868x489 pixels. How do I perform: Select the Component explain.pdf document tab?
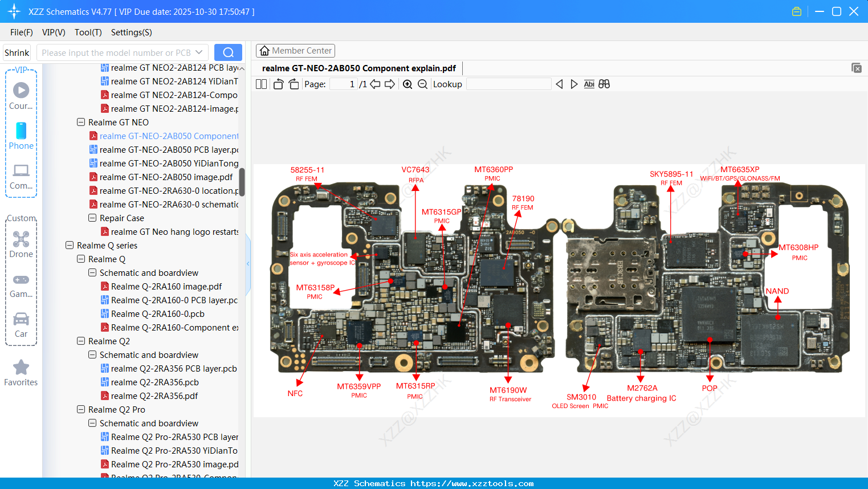[359, 68]
